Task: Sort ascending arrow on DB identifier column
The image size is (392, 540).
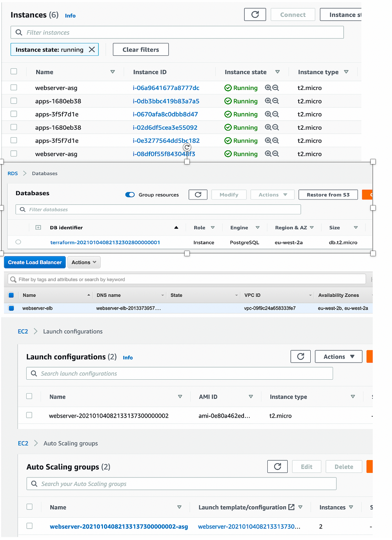Action: [176, 228]
